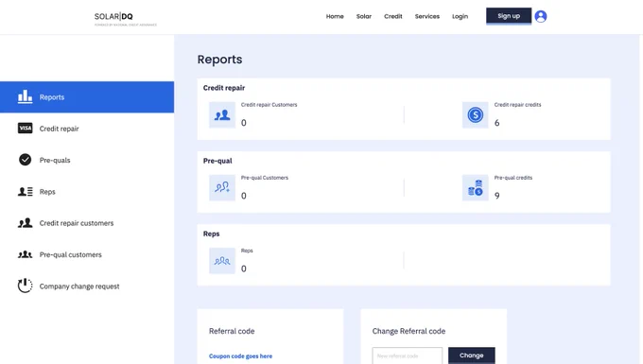Click the checkmark icon beside Pre-quals

pyautogui.click(x=25, y=160)
